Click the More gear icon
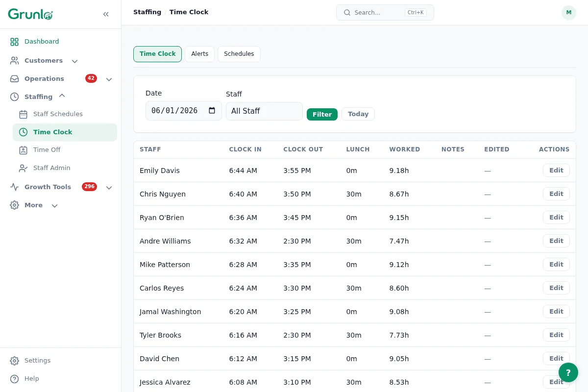The width and height of the screenshot is (588, 392). pyautogui.click(x=14, y=205)
